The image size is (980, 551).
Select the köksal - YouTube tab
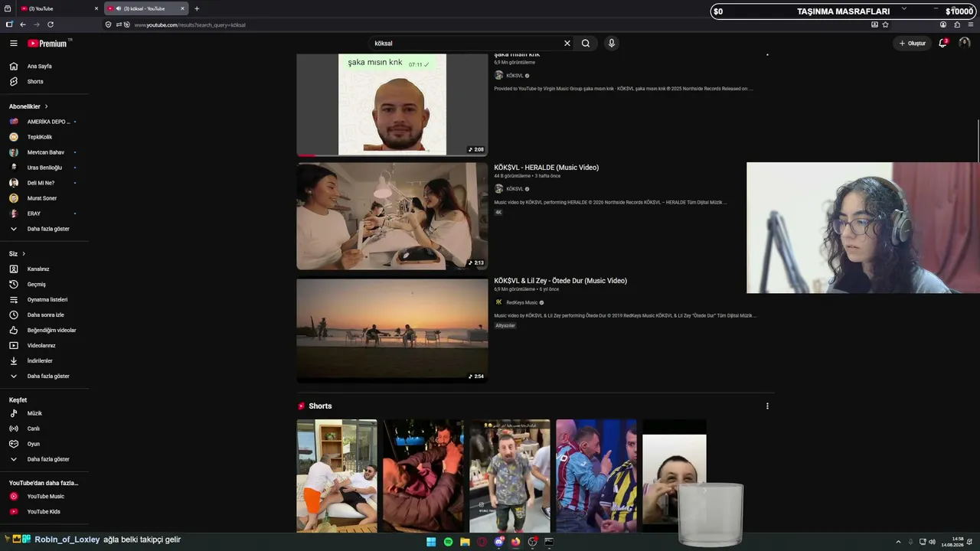[x=145, y=8]
